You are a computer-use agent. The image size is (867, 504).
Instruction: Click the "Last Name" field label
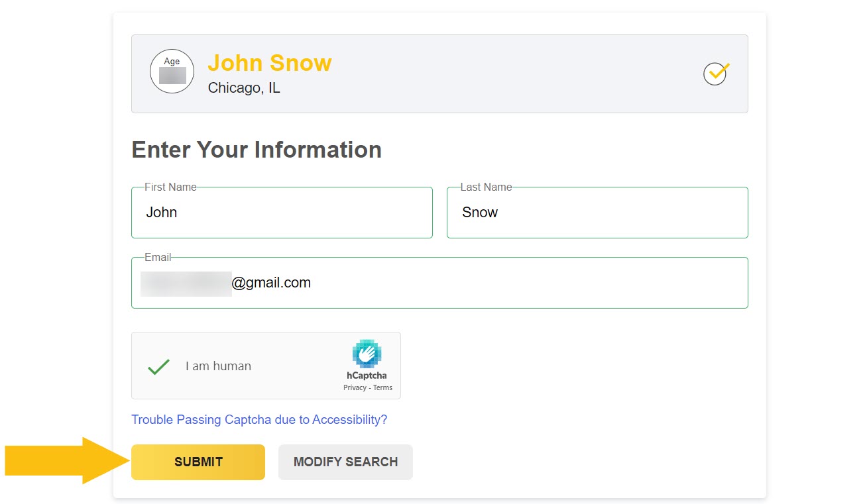[486, 187]
